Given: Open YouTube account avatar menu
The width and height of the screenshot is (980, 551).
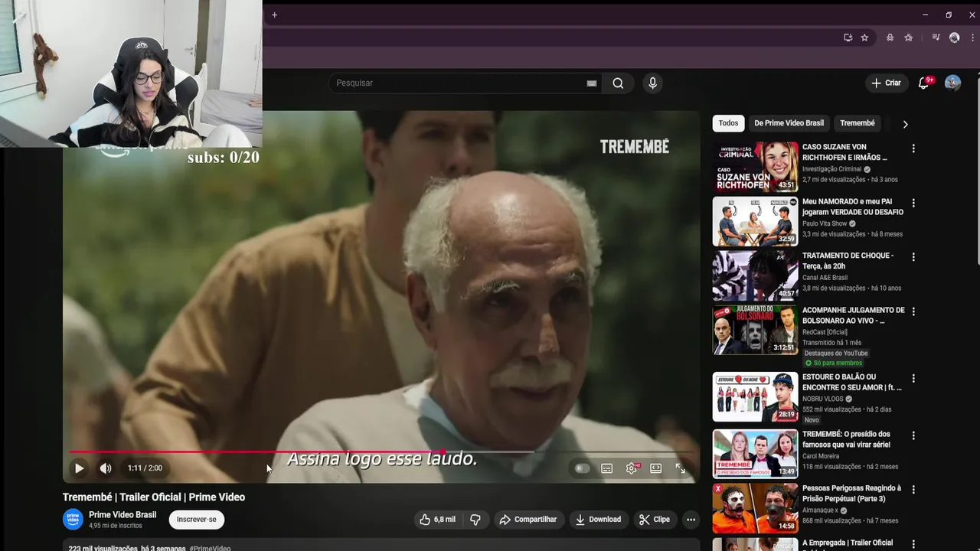Looking at the screenshot, I should coord(952,83).
